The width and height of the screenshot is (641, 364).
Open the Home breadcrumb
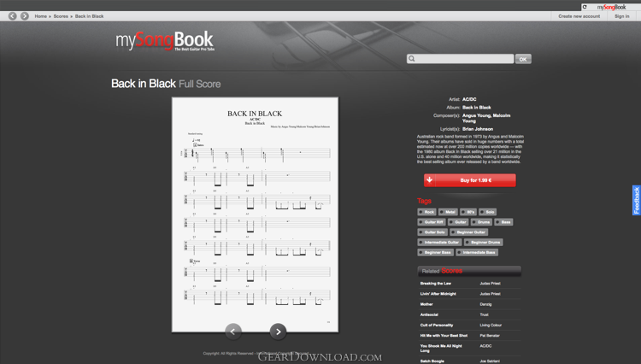(40, 16)
